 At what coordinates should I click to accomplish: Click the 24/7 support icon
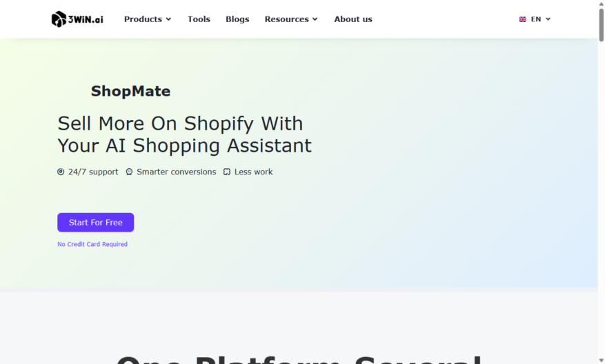[x=61, y=172]
